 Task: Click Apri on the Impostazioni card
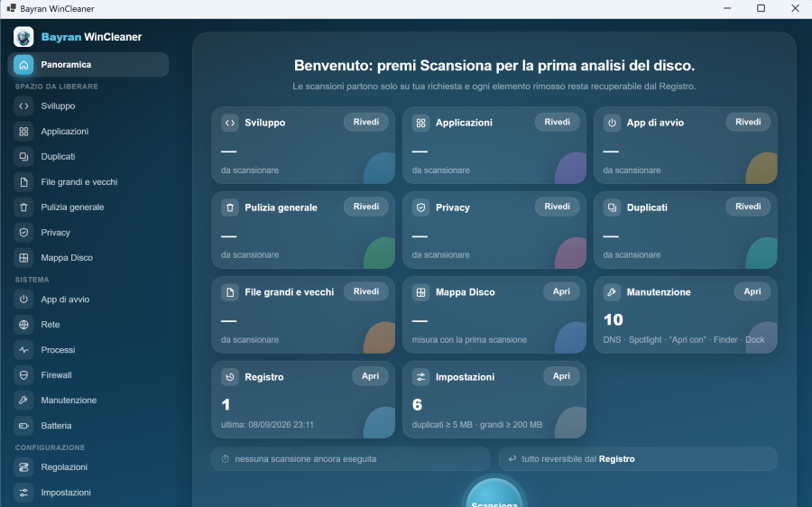pos(561,376)
